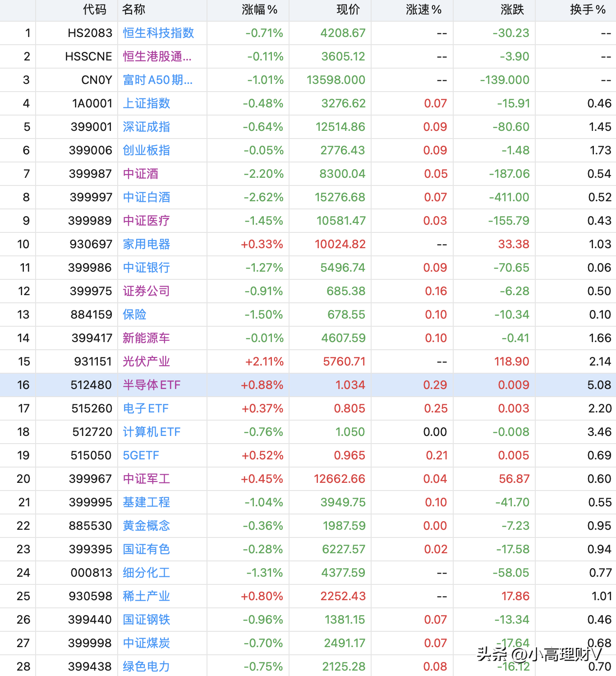Click turnover value 3.46

(x=599, y=432)
